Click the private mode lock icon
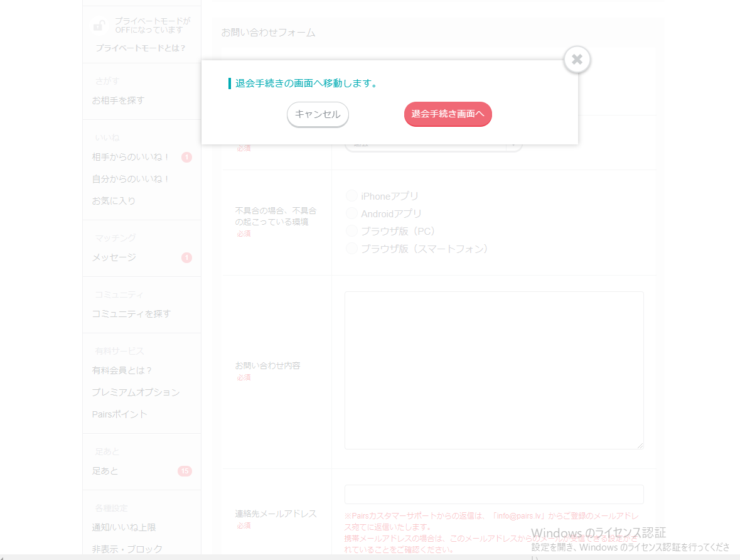 tap(99, 24)
